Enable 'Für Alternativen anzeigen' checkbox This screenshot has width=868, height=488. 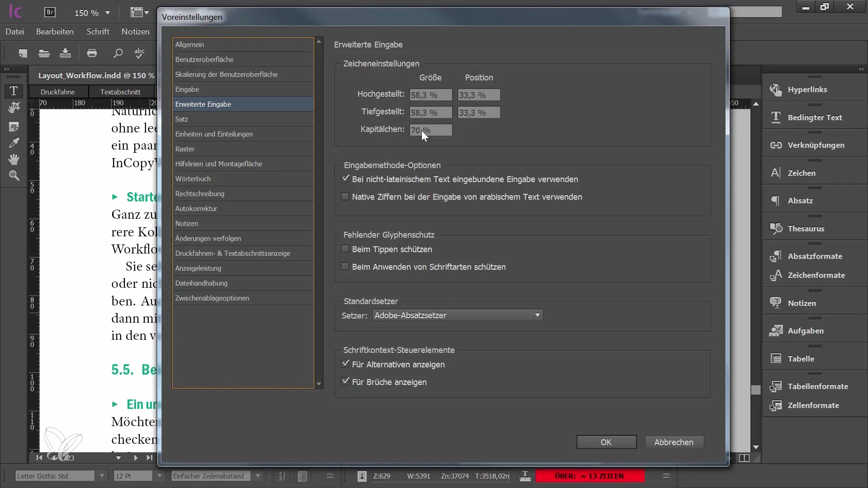(x=345, y=364)
